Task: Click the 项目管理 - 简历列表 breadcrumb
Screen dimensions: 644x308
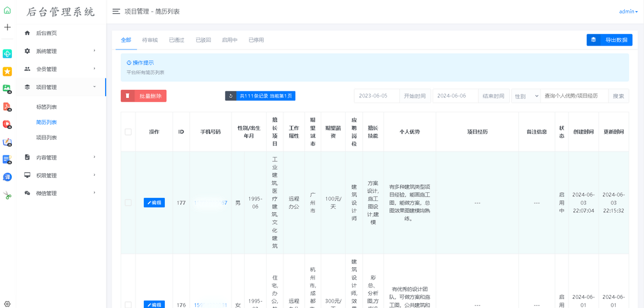Action: [x=152, y=11]
